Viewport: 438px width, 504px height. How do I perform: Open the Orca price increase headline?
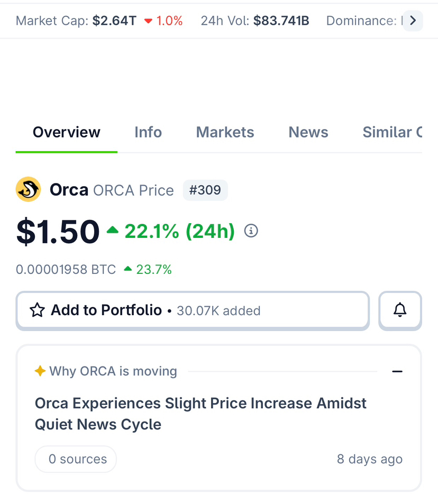200,414
